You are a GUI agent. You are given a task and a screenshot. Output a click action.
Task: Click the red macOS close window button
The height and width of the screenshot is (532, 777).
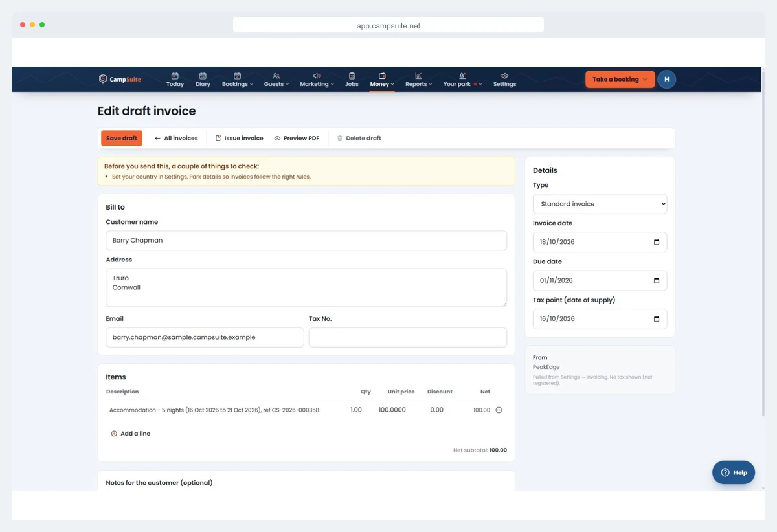pos(23,25)
